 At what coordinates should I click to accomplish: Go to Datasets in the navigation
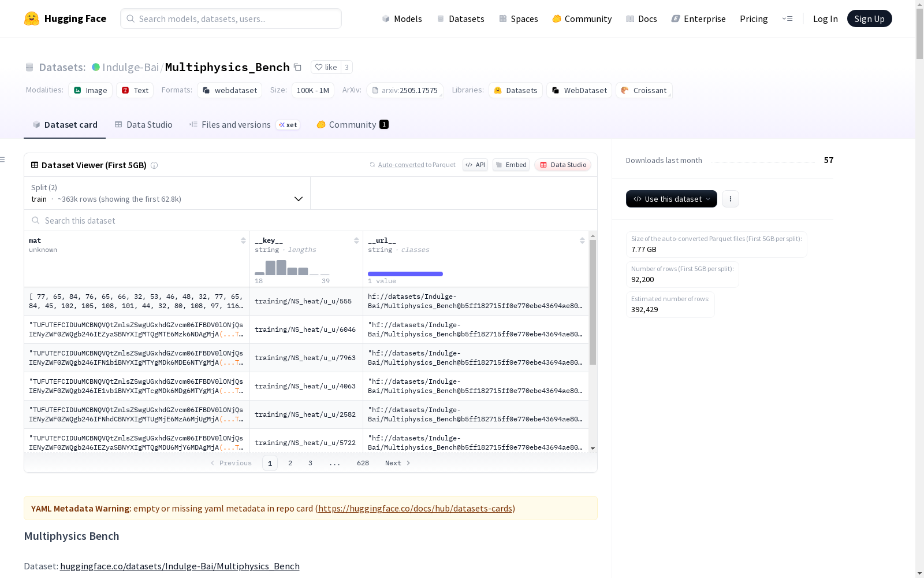pos(461,18)
